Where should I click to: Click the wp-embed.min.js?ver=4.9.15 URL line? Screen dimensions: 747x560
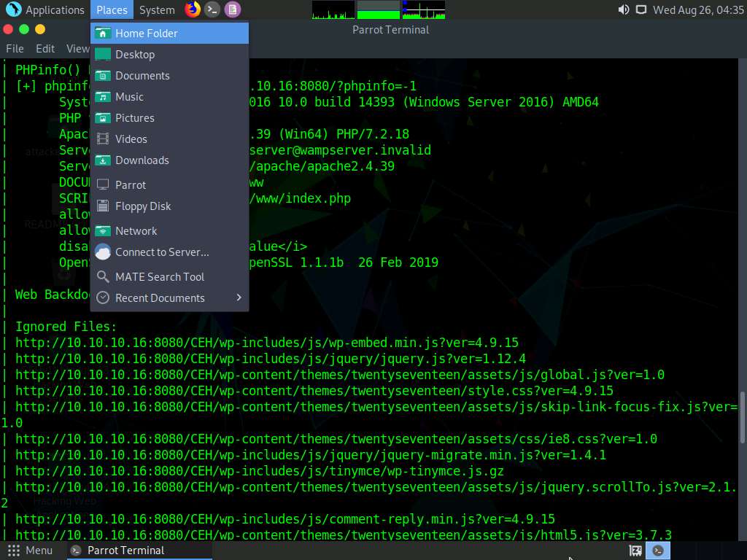(267, 343)
